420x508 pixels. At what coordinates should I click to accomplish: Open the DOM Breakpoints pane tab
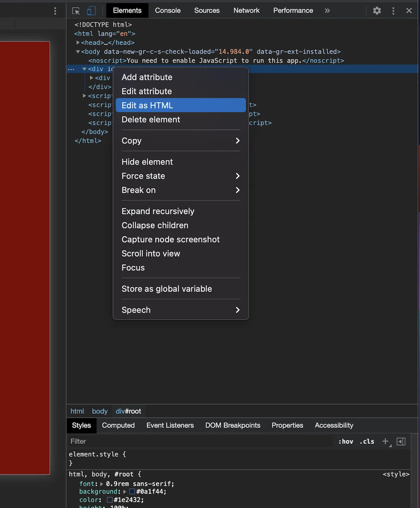233,425
